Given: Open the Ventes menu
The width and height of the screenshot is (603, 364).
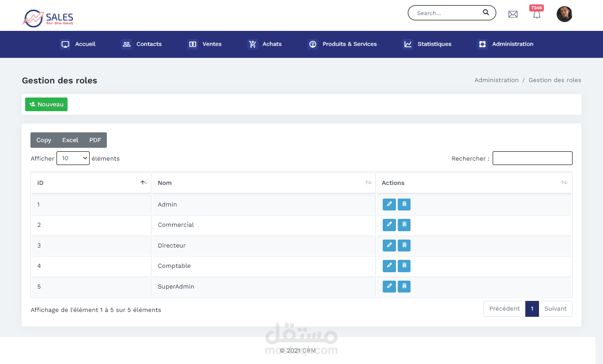Looking at the screenshot, I should 204,44.
